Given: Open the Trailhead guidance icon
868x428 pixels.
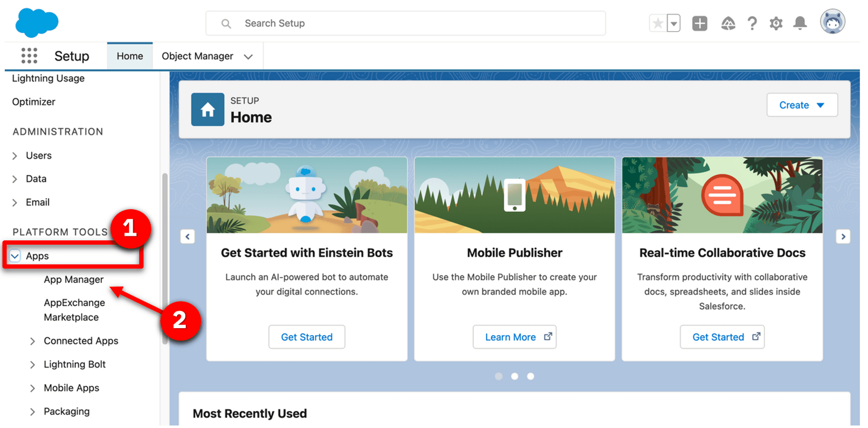Looking at the screenshot, I should pyautogui.click(x=728, y=24).
